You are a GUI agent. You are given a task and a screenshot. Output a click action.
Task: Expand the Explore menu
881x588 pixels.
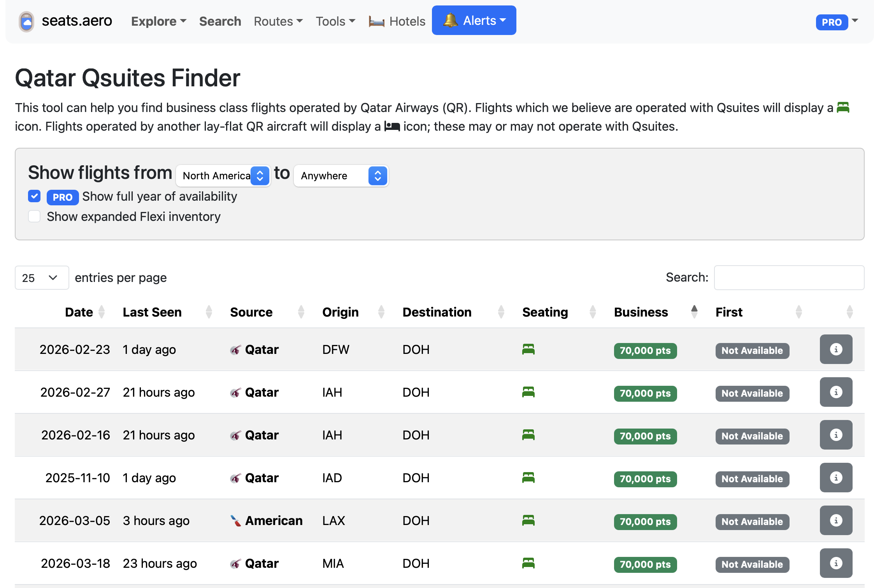(x=159, y=21)
